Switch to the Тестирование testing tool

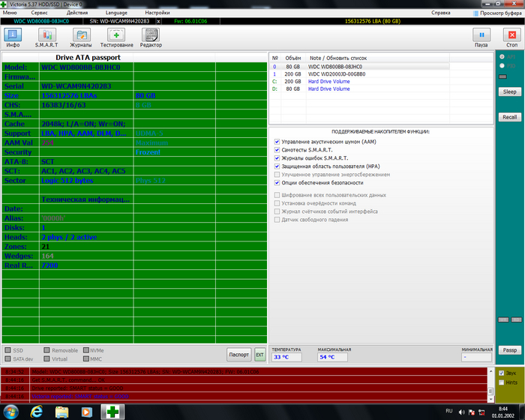pos(116,37)
